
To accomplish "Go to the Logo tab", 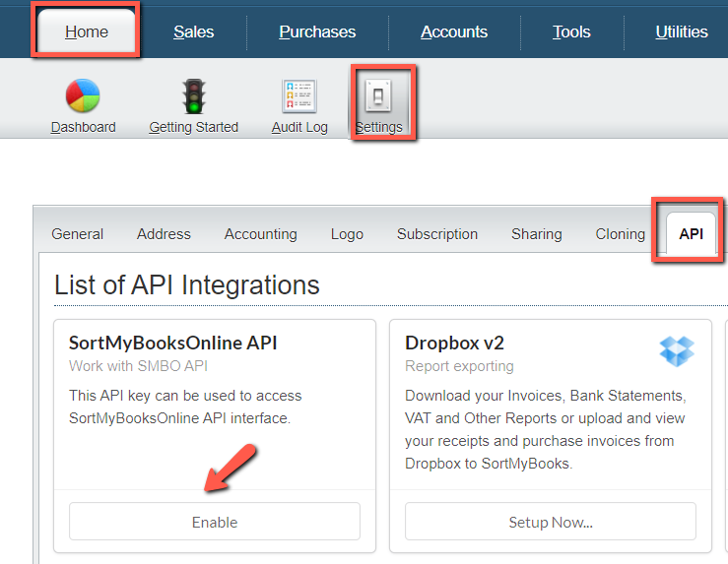I will point(347,234).
